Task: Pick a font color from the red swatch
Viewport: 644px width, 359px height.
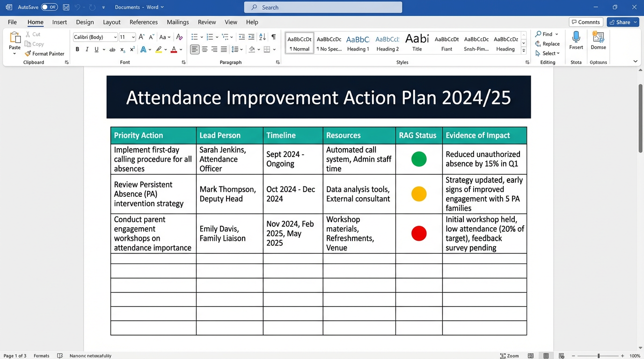Action: tap(174, 49)
